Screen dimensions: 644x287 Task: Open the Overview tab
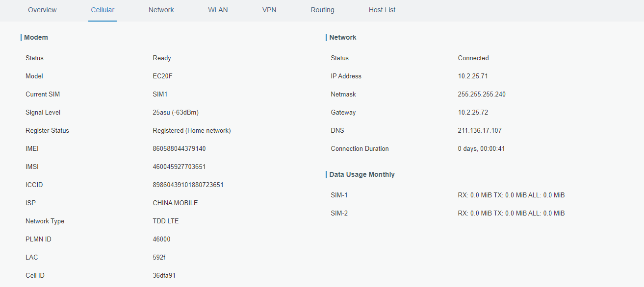coord(42,10)
